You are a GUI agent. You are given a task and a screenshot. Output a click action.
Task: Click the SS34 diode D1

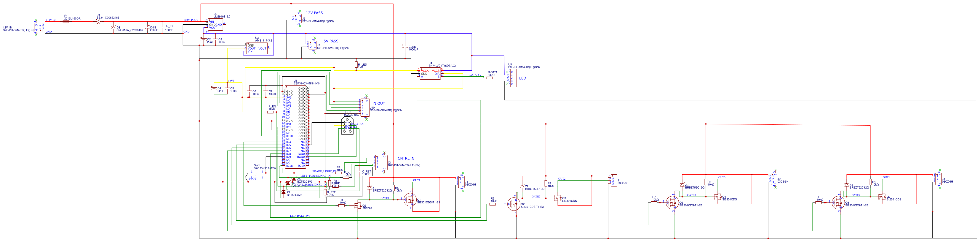click(x=98, y=22)
